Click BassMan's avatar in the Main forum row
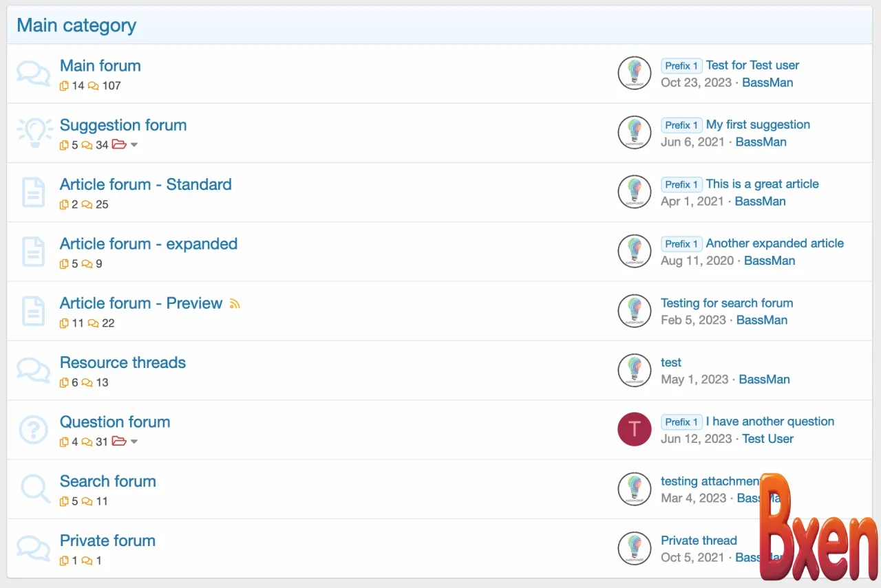This screenshot has height=588, width=881. click(634, 74)
